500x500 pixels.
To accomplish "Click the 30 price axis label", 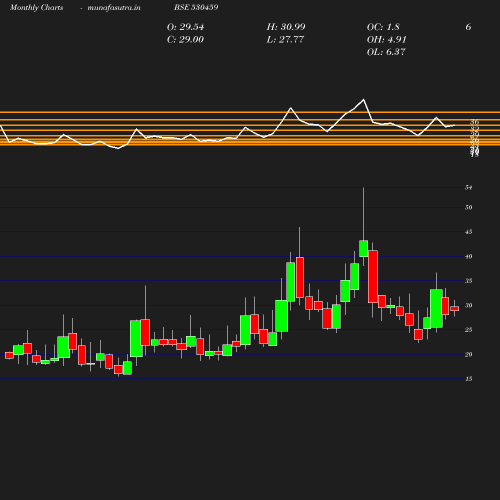I will 469,305.
